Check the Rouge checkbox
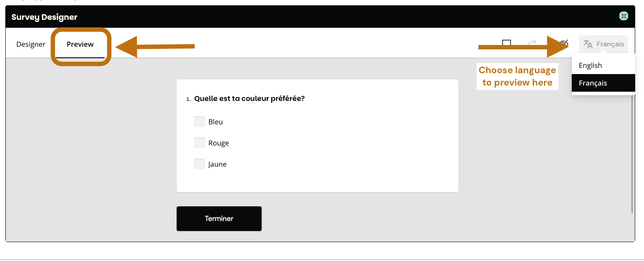The image size is (644, 261). pos(200,143)
